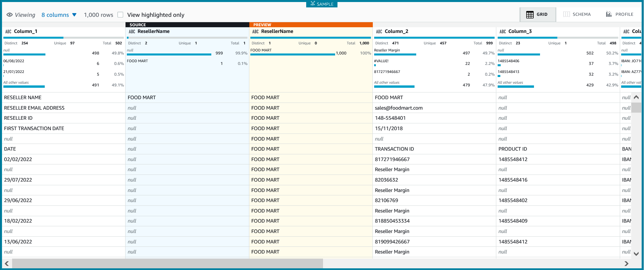Click the 1485548406 value in Column_3 statistics
This screenshot has width=644, height=270.
point(508,61)
